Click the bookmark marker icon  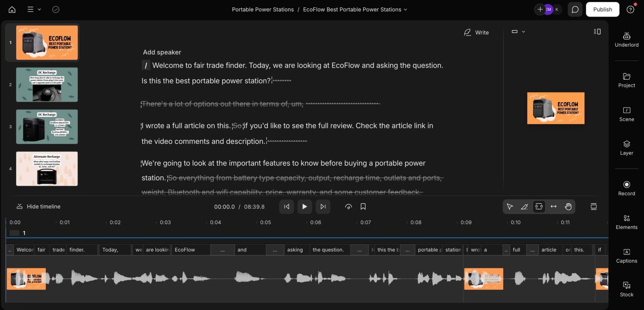coord(363,206)
